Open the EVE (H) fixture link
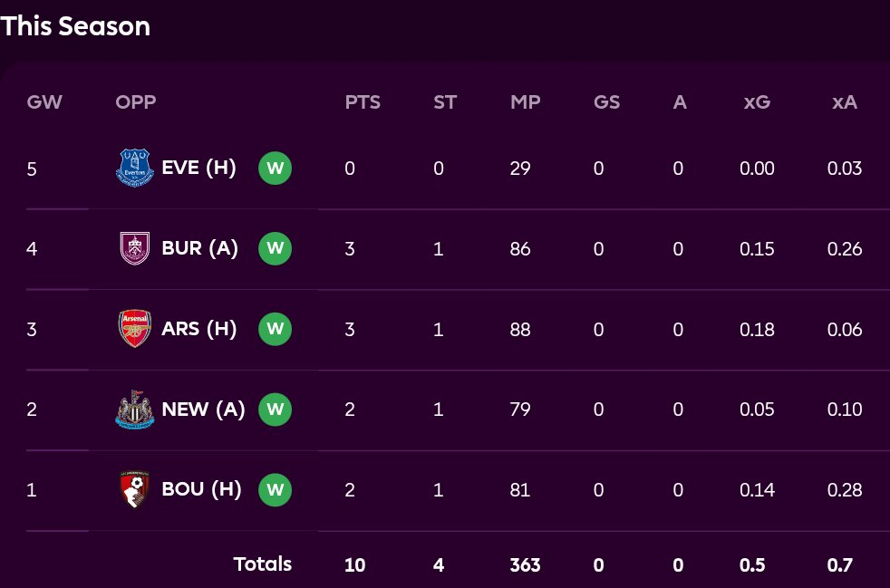Viewport: 890px width, 588px height. [198, 169]
